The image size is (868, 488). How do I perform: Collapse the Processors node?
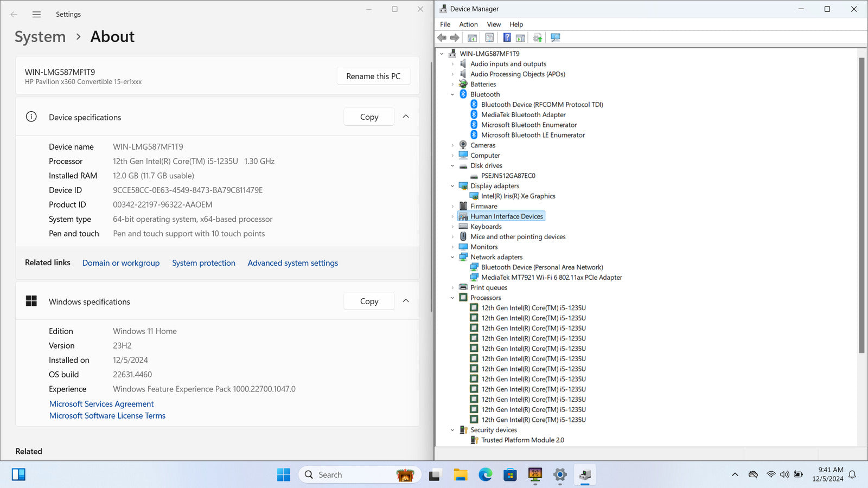452,298
